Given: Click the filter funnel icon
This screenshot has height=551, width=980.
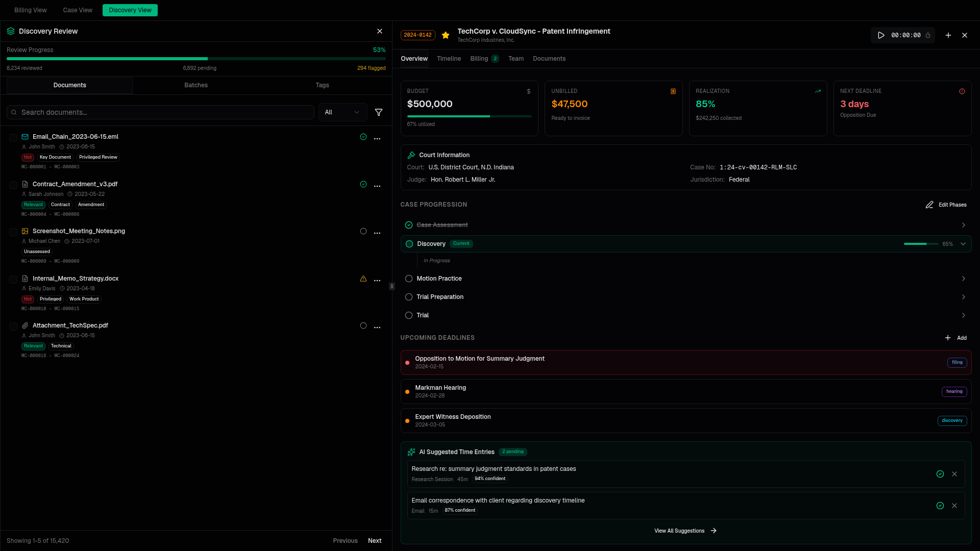Looking at the screenshot, I should coord(379,112).
